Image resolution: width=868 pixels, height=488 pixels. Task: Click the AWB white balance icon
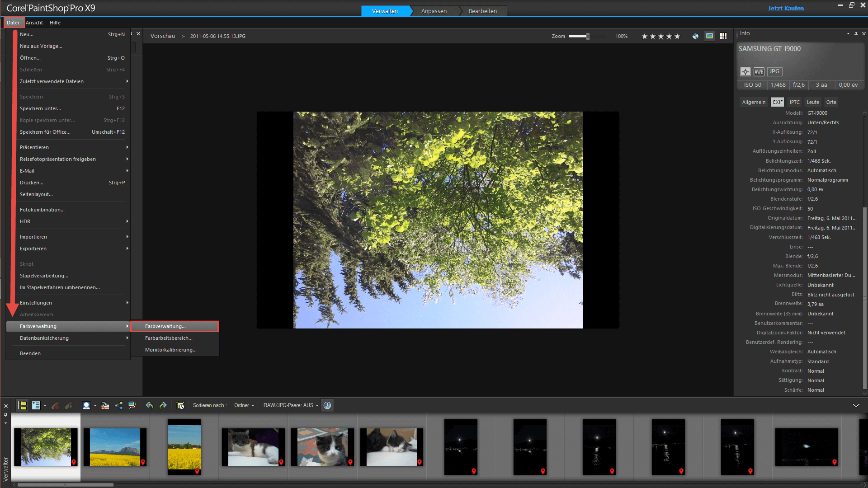[759, 72]
